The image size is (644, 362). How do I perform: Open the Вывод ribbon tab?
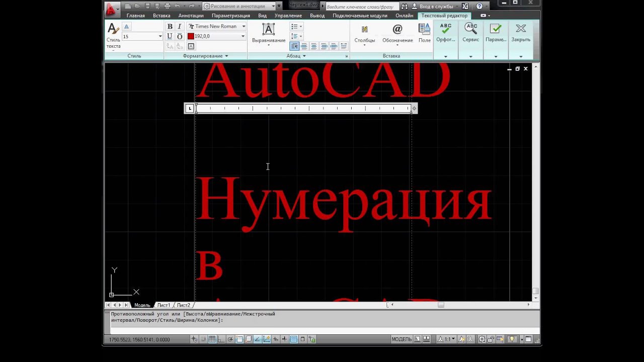pyautogui.click(x=317, y=16)
